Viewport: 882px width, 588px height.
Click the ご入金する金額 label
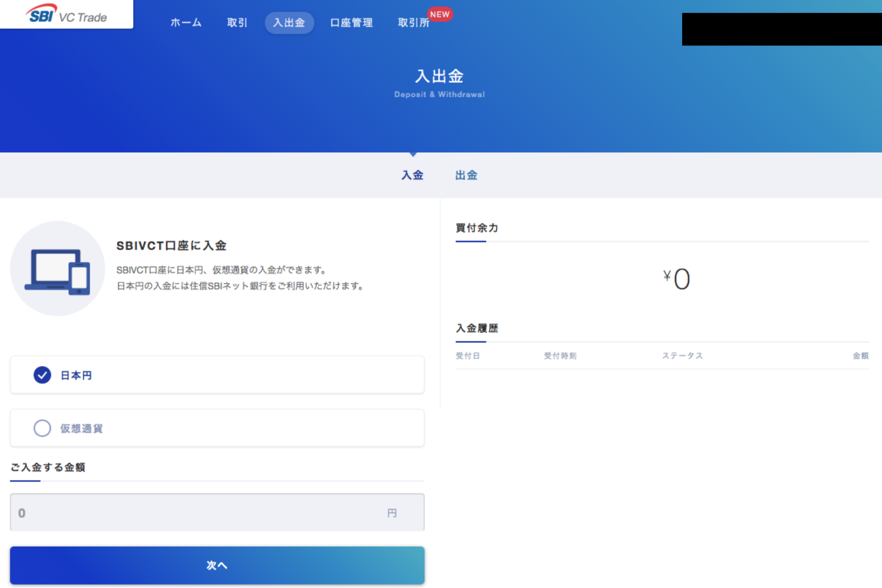(48, 467)
